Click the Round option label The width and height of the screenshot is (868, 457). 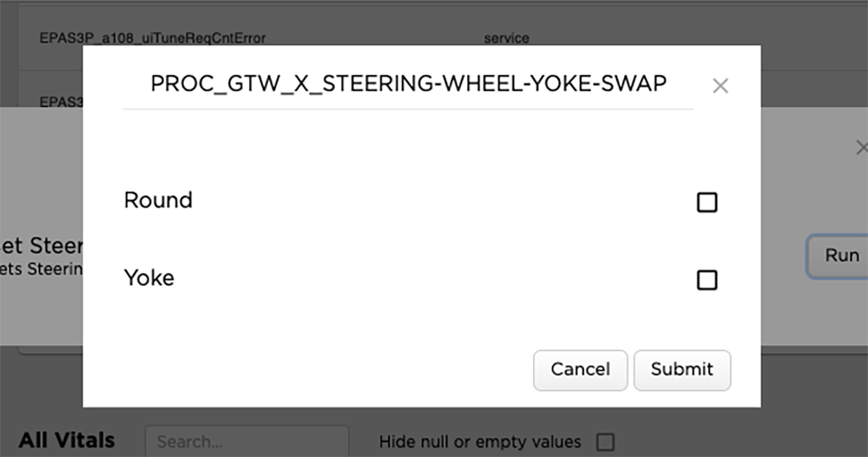point(158,201)
